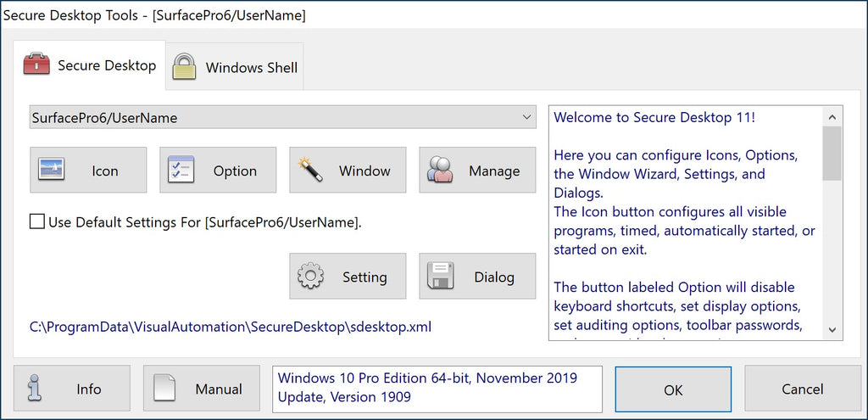Click the Manual document page icon
The width and height of the screenshot is (868, 420).
click(164, 389)
